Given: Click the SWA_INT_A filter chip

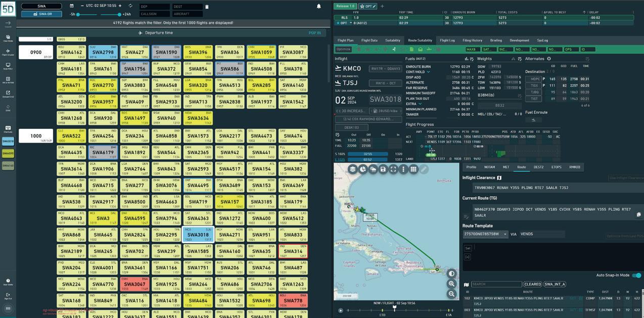Looking at the screenshot, I should (x=555, y=284).
